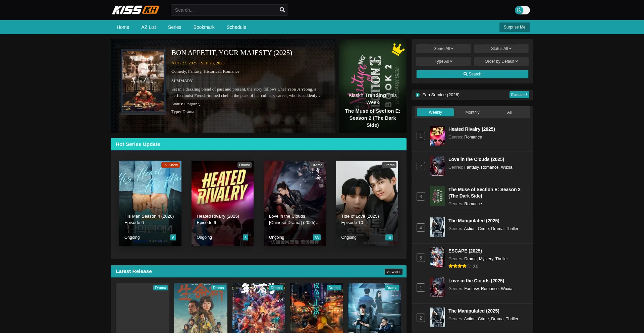
Task: Open Love in the Clouds [Chinese Drama] card
Action: coord(295,203)
